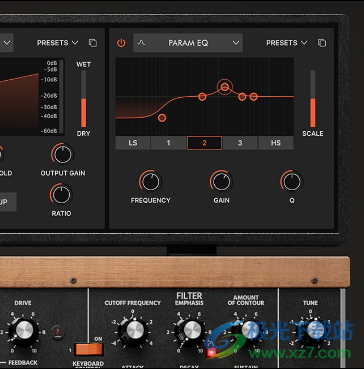The image size is (364, 369).
Task: Select the highlighted band 2 EQ node
Action: coord(225,87)
